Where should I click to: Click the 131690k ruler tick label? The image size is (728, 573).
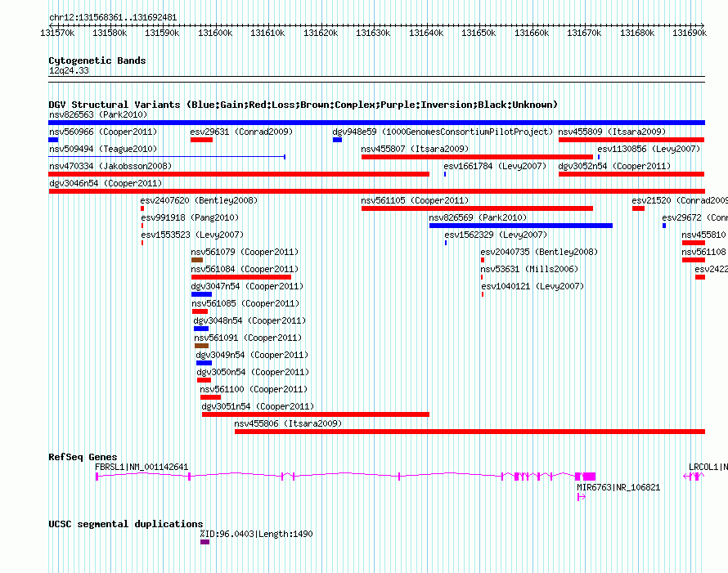[x=690, y=33]
